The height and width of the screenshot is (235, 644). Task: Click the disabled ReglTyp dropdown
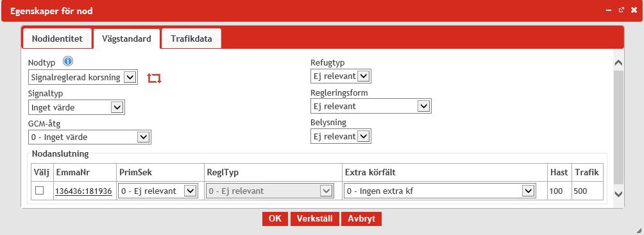[269, 191]
